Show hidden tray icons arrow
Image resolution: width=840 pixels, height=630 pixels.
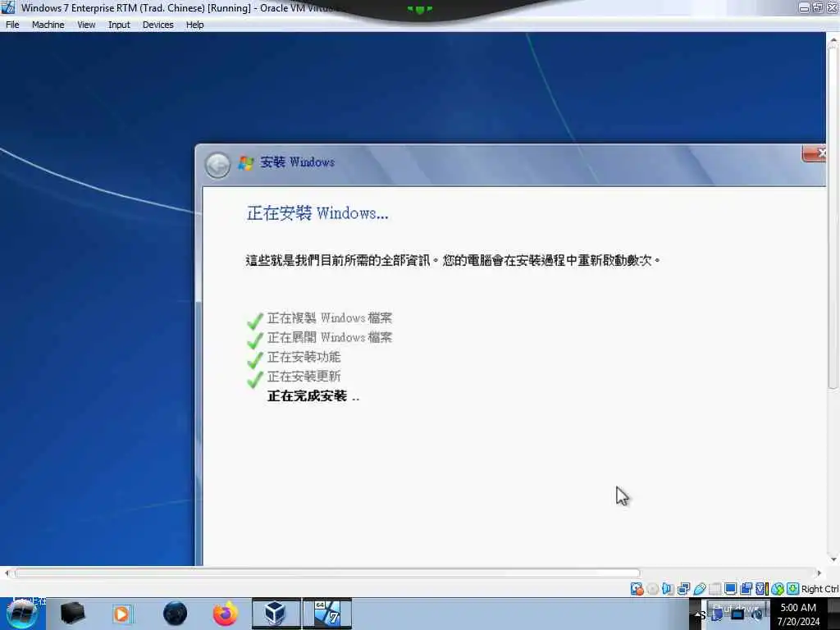[x=697, y=615]
